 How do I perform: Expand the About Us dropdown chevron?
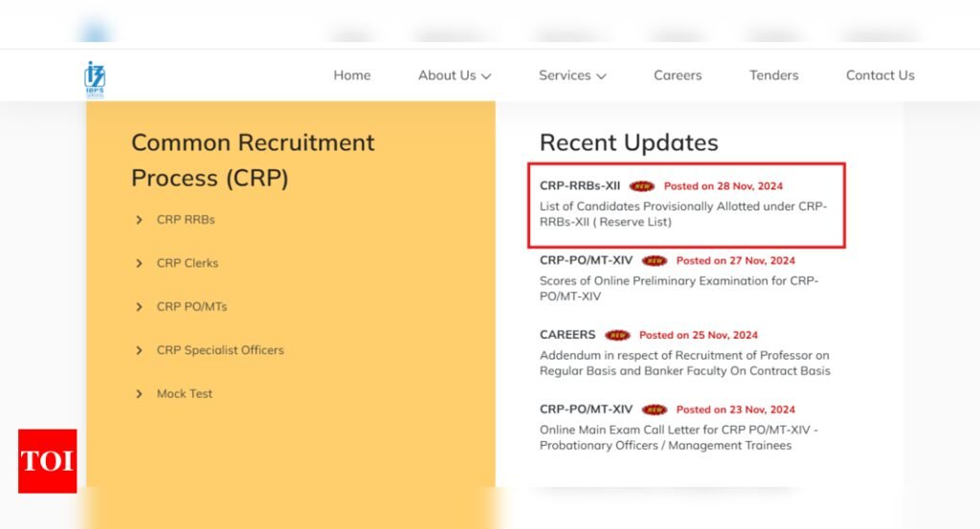(x=485, y=77)
